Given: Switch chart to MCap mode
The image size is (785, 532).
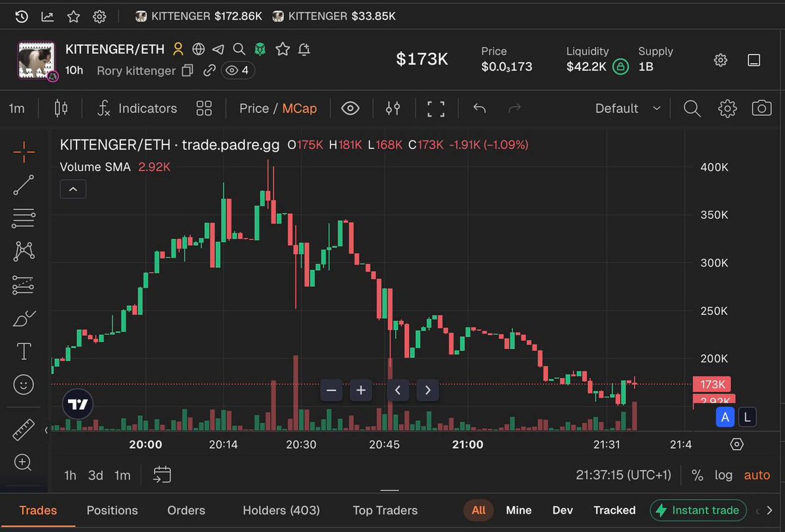Looking at the screenshot, I should pos(300,108).
